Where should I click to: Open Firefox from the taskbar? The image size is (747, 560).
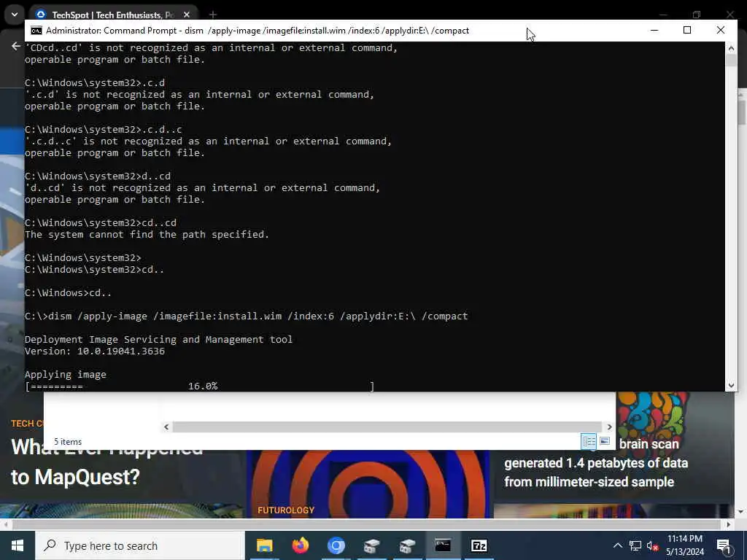[300, 545]
